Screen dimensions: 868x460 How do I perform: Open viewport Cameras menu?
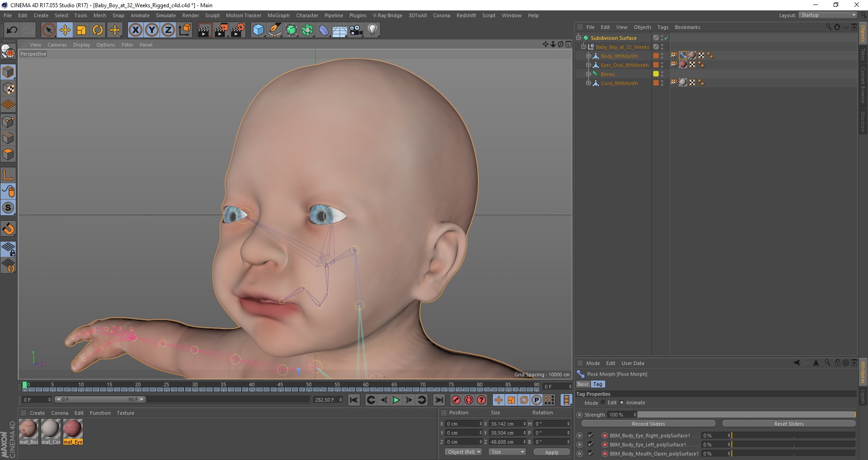click(57, 45)
